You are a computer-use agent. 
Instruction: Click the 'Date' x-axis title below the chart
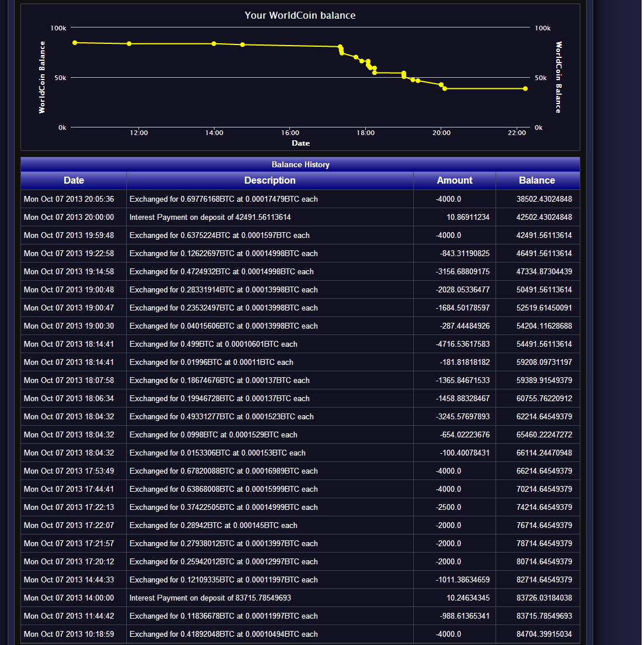tap(300, 143)
